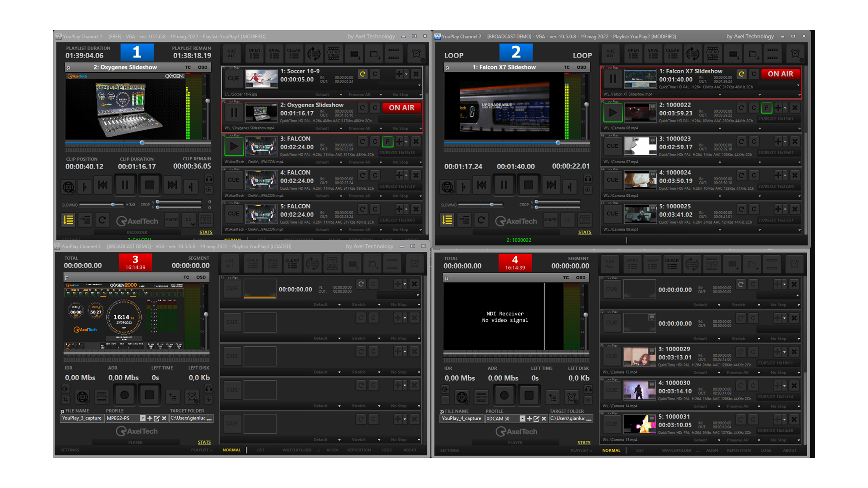Toggle green F flag on 3: FALCON clip

[x=388, y=142]
